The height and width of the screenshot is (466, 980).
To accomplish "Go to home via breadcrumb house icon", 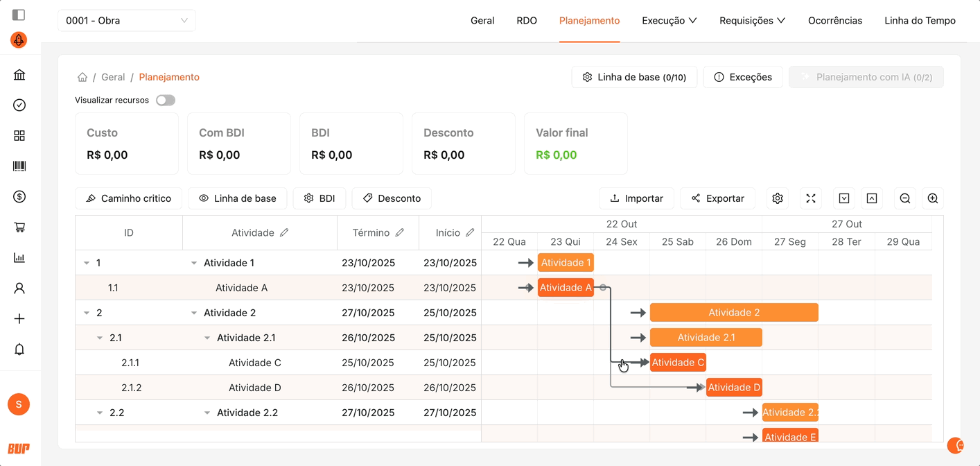I will tap(82, 77).
